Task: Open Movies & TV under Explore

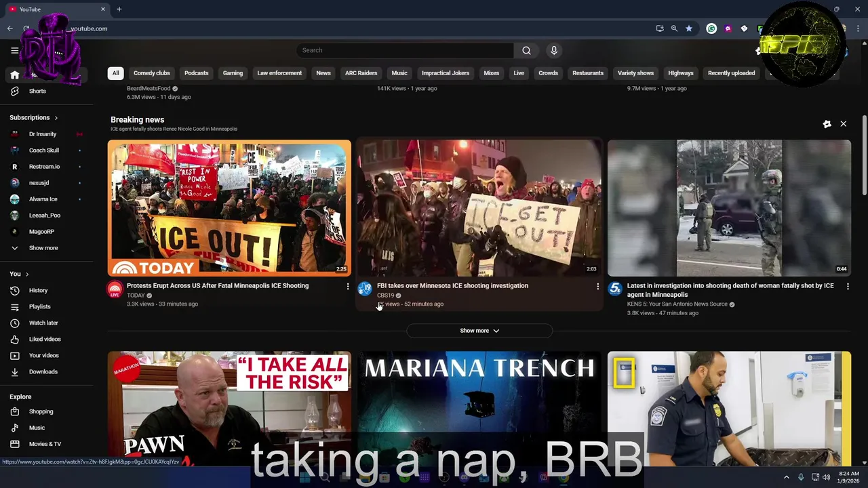Action: pos(46,445)
